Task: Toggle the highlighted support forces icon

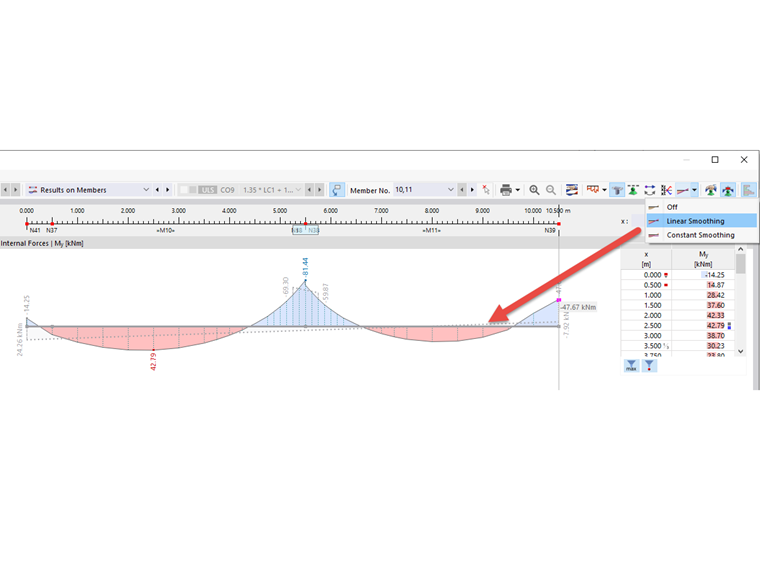Action: pos(728,190)
